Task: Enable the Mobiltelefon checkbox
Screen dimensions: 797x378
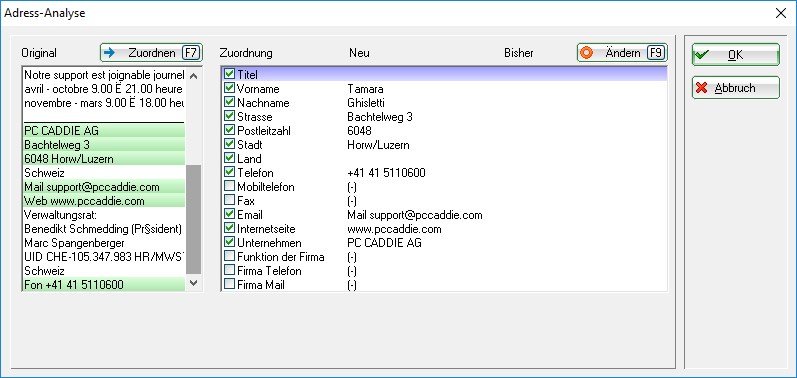Action: click(230, 186)
